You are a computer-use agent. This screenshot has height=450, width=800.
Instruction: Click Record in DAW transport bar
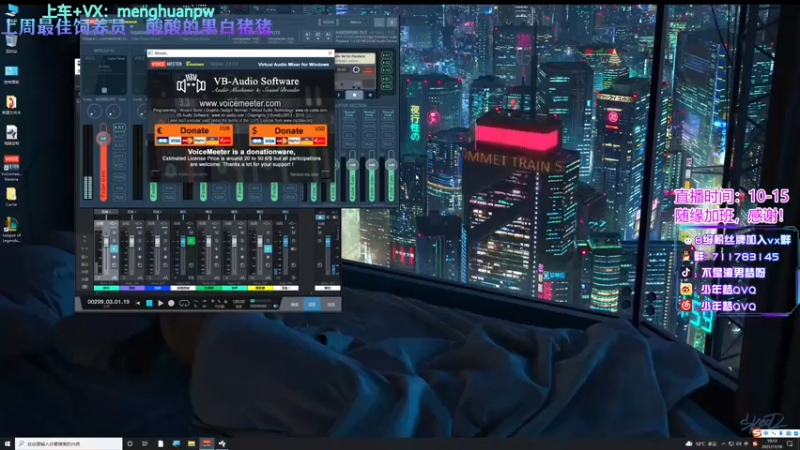point(171,303)
